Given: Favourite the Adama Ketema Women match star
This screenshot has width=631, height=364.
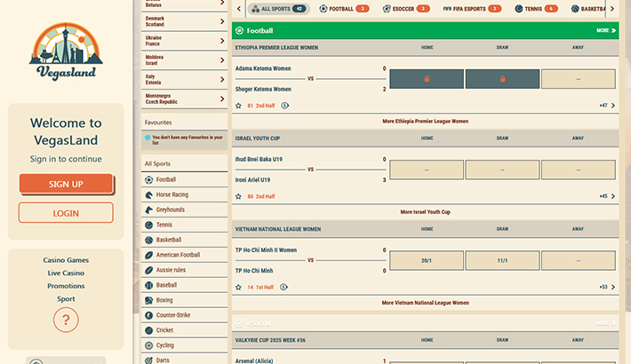Looking at the screenshot, I should [238, 106].
